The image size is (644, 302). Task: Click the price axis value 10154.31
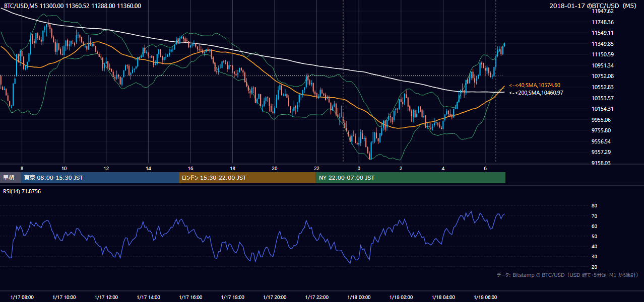pyautogui.click(x=603, y=109)
